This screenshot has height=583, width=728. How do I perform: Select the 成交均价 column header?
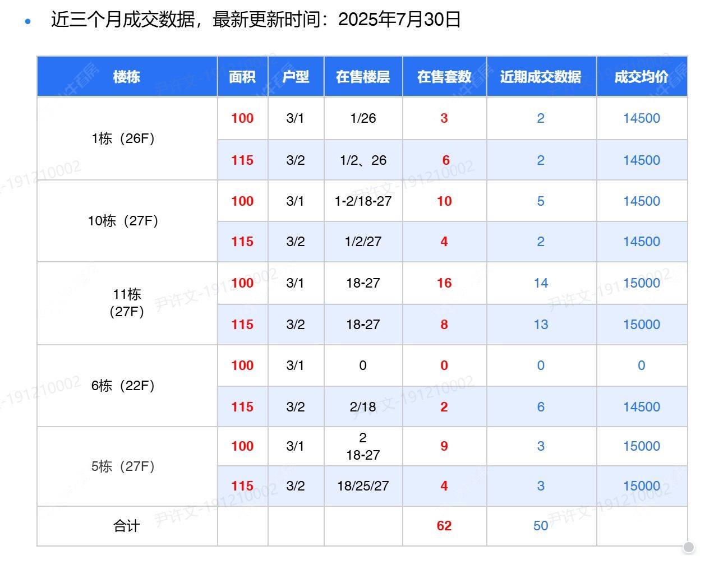[641, 77]
